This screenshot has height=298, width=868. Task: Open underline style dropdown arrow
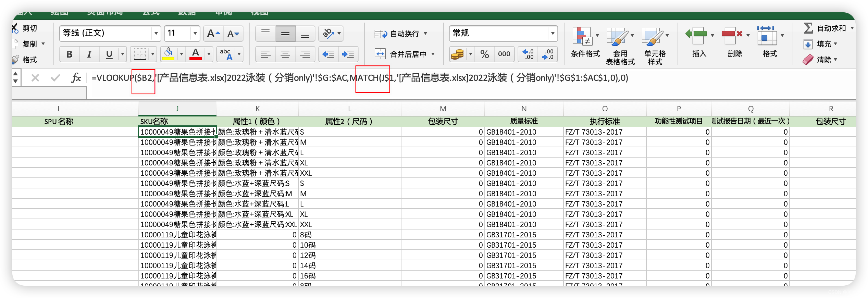[123, 54]
